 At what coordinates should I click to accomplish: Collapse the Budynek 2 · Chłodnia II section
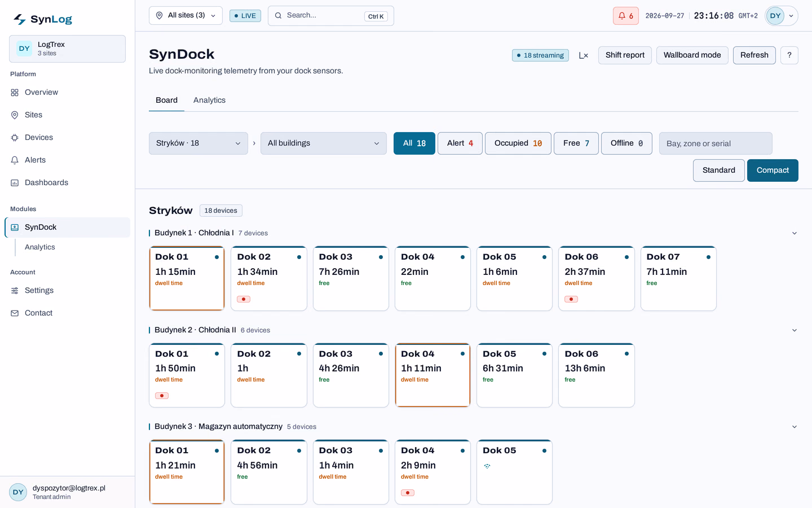click(795, 330)
